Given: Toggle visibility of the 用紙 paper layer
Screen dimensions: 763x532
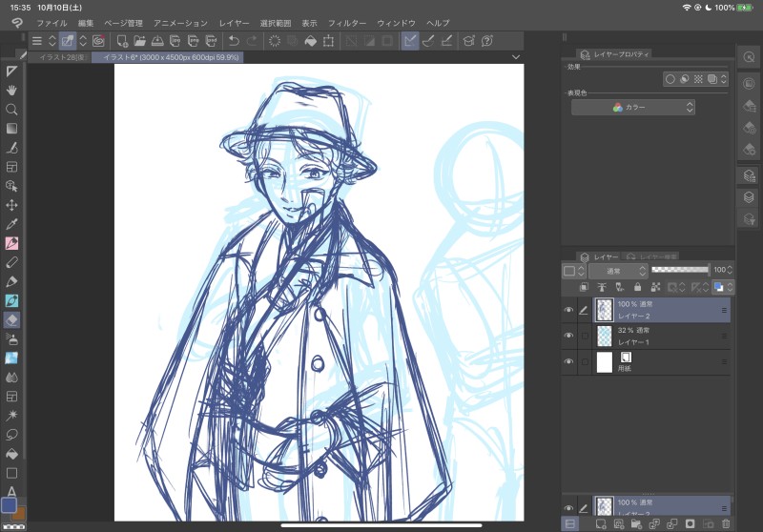Looking at the screenshot, I should click(x=568, y=362).
